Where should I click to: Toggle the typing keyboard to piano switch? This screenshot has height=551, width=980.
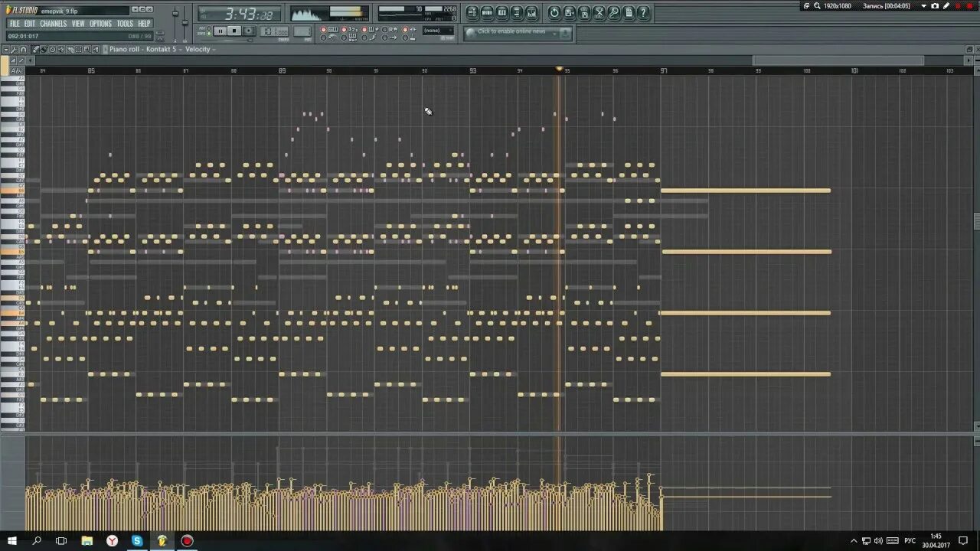point(328,29)
